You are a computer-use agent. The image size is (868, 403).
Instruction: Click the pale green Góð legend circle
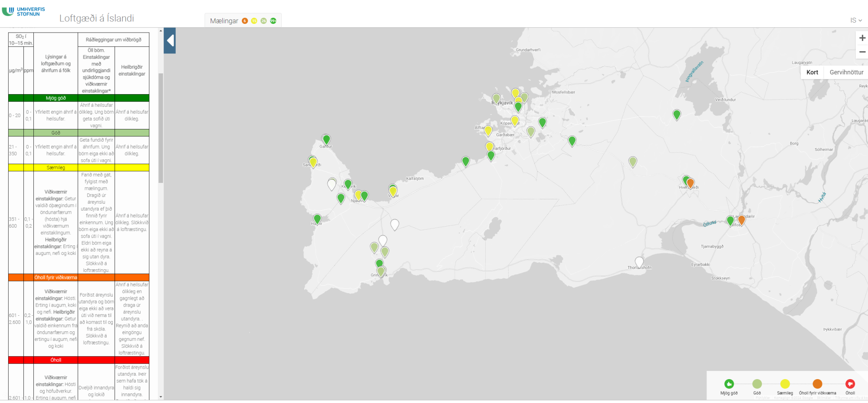pyautogui.click(x=757, y=384)
